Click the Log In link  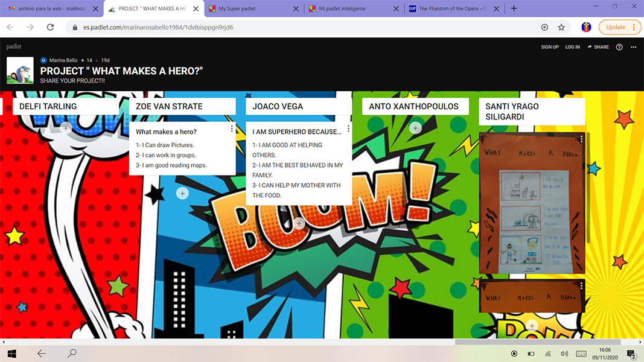coord(572,47)
